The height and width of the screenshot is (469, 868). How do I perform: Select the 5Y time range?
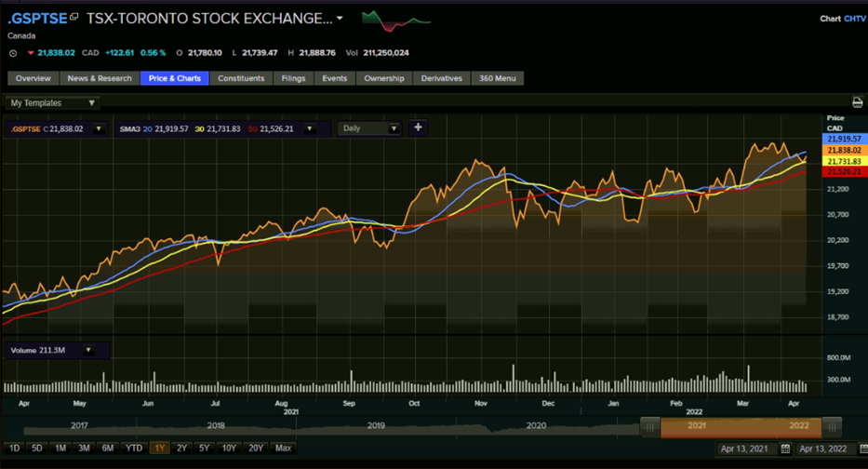tap(205, 448)
